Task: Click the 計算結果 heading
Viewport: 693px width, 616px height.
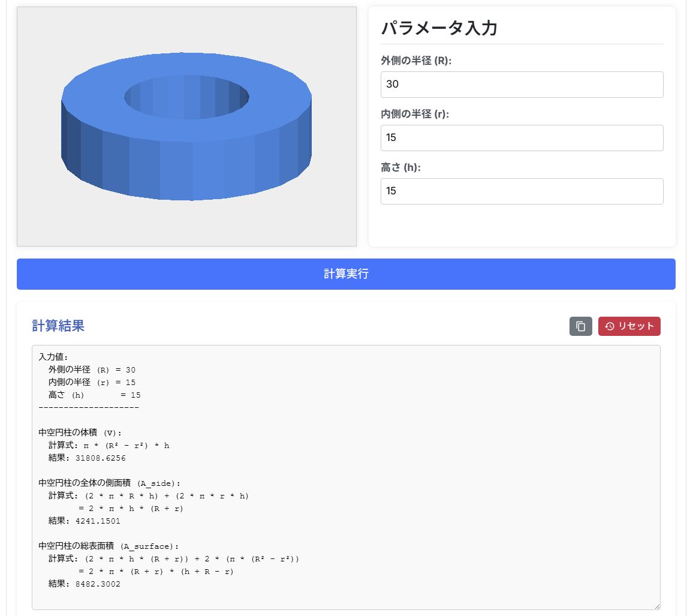Action: click(58, 326)
